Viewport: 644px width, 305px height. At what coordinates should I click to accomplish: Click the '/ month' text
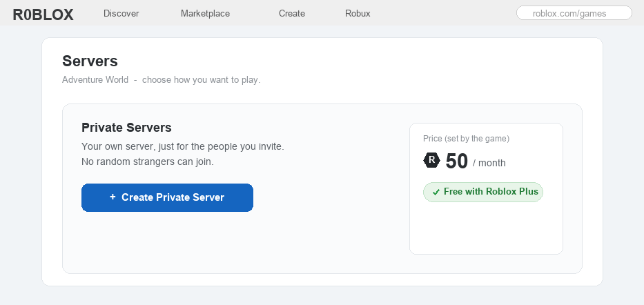tap(489, 163)
